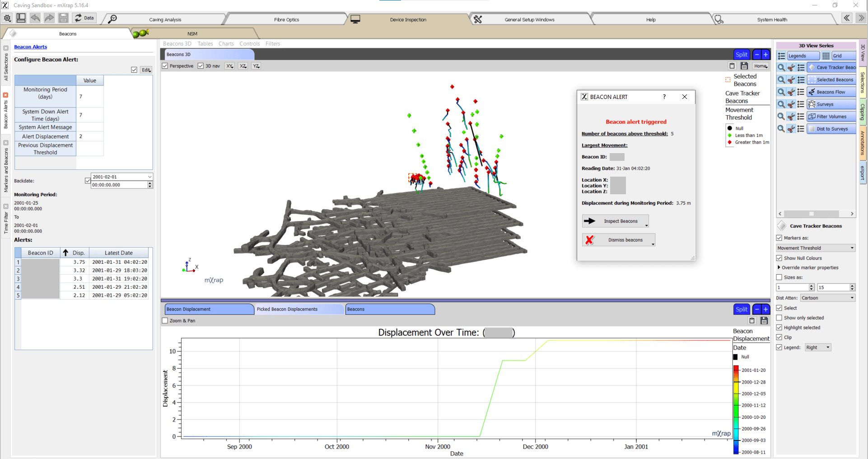Screen dimensions: 868x459
Task: Zoom to extents of Cave Tracker Beacons series
Action: 781,67
